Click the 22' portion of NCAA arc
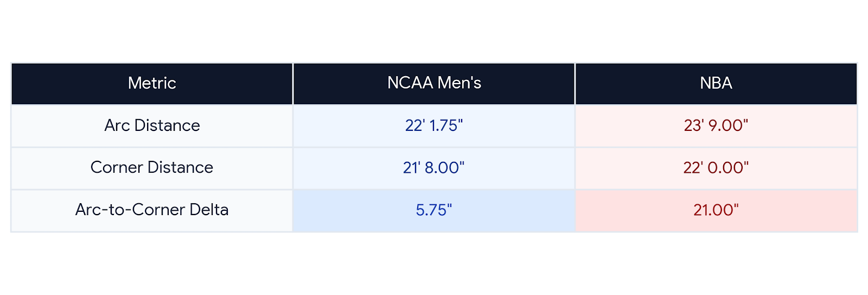Screen dimensions: 868x295 415,125
